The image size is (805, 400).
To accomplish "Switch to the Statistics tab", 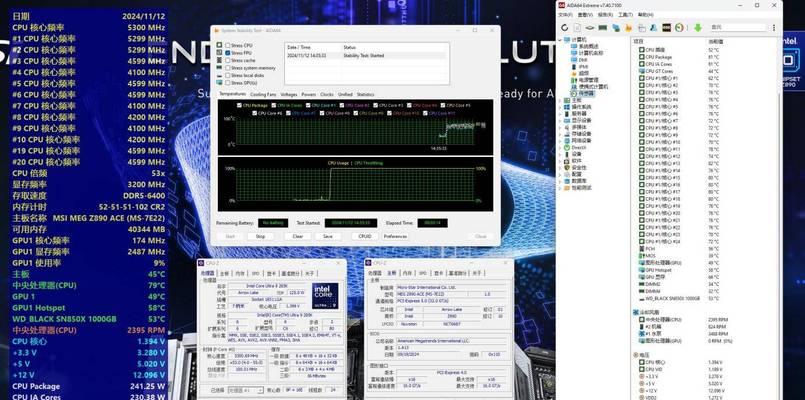I will (366, 94).
